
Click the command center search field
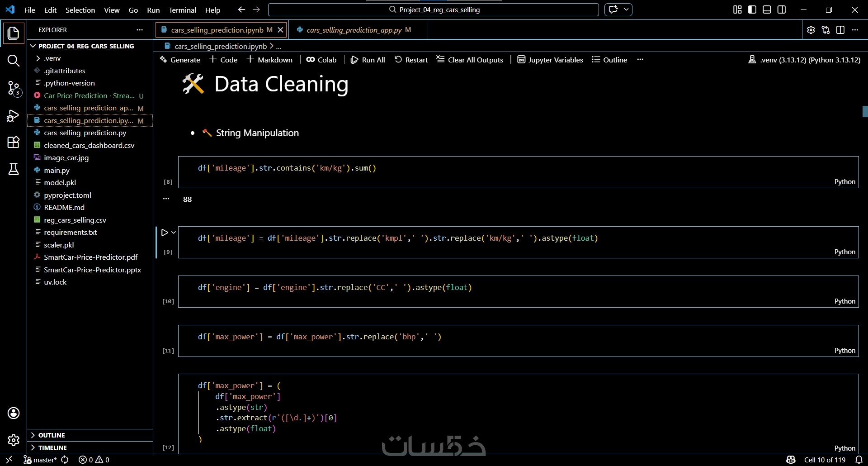(x=434, y=10)
